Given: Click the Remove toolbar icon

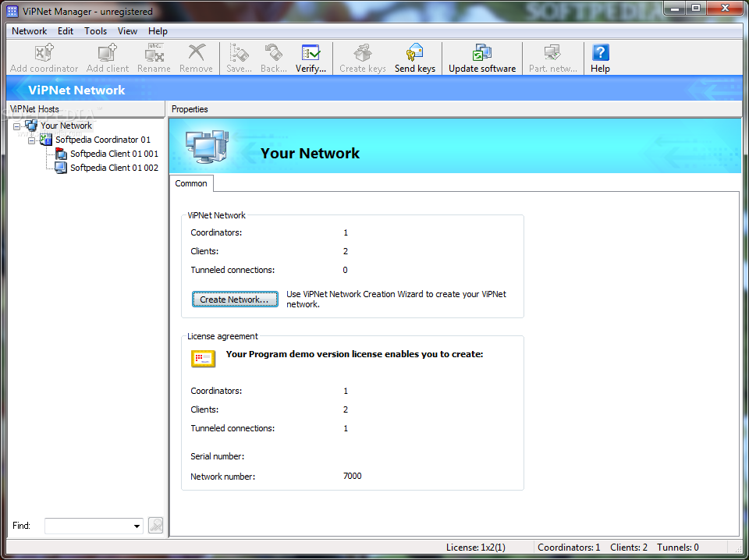Looking at the screenshot, I should click(x=197, y=53).
